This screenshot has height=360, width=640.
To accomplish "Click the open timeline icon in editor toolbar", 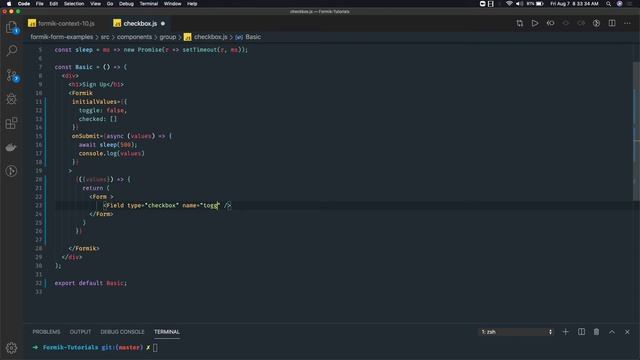I will [596, 23].
